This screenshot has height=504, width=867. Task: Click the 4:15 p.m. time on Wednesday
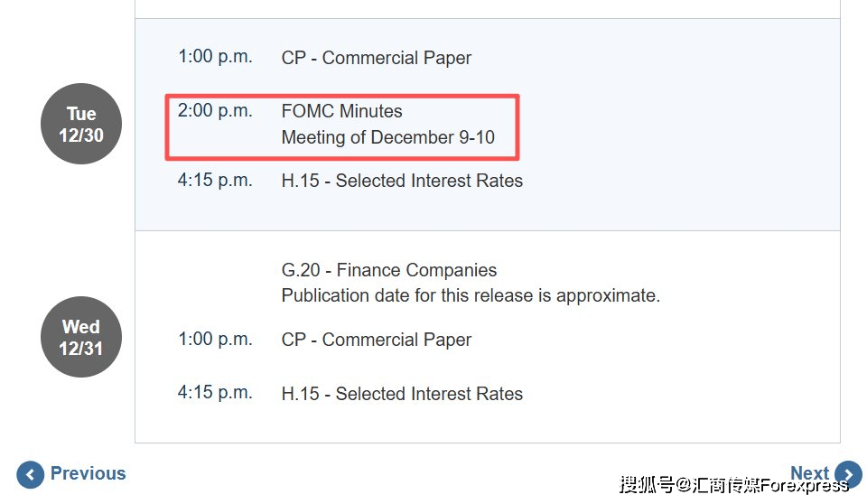tap(215, 393)
